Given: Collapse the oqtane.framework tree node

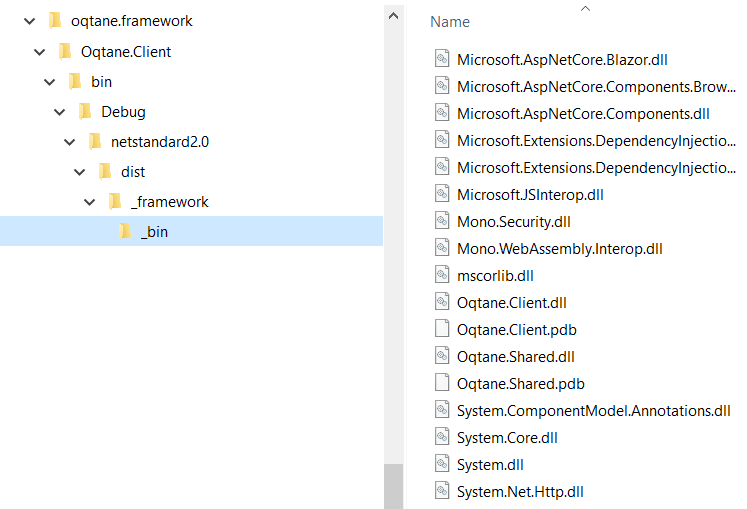Looking at the screenshot, I should tap(29, 21).
